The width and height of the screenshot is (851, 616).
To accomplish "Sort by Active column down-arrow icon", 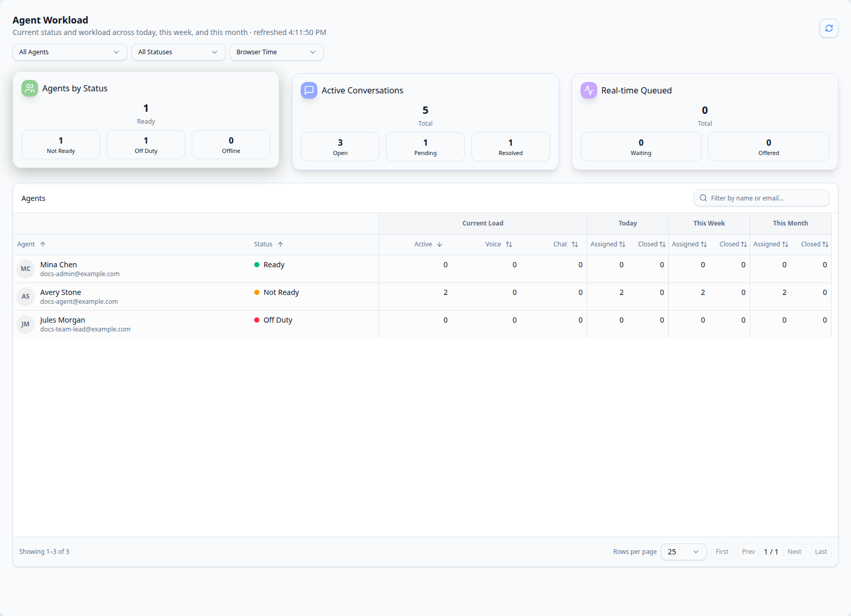I will (440, 244).
